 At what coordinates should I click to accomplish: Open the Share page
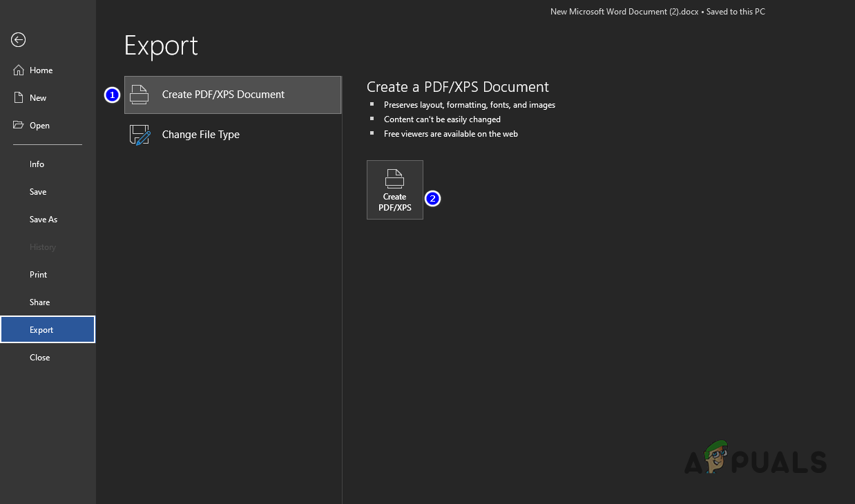48,302
